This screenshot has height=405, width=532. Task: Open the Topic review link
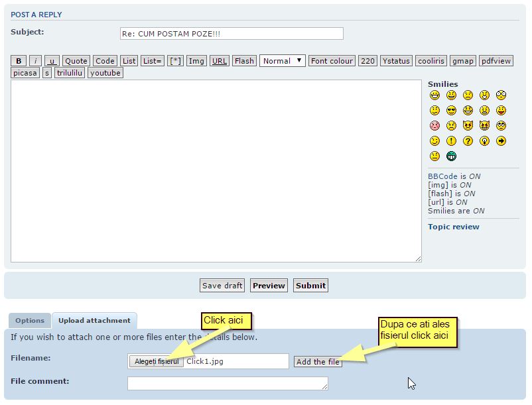[453, 227]
